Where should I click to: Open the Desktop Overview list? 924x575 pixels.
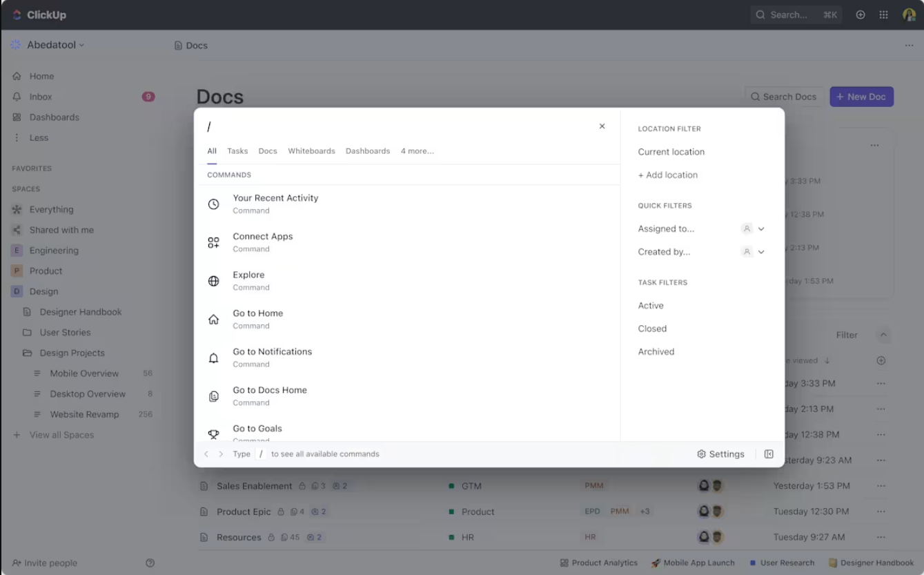pos(88,394)
